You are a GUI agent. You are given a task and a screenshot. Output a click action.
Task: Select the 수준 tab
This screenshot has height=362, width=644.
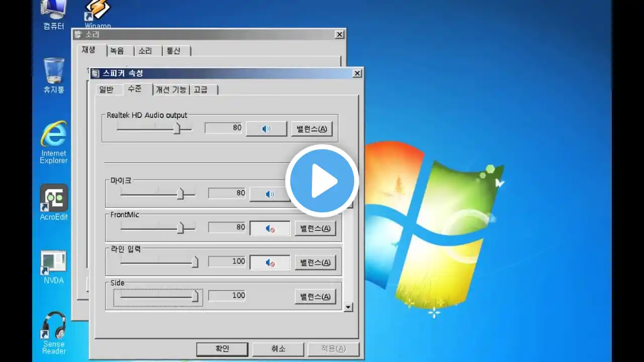(x=135, y=88)
